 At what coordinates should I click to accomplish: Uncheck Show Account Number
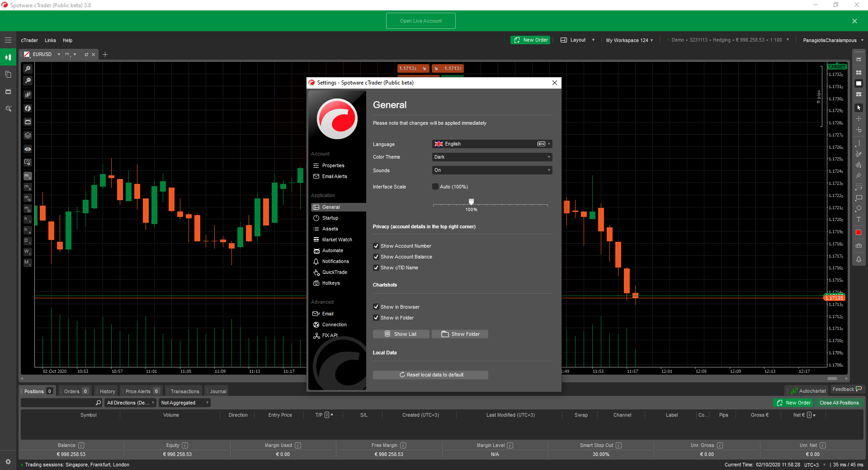coord(376,246)
